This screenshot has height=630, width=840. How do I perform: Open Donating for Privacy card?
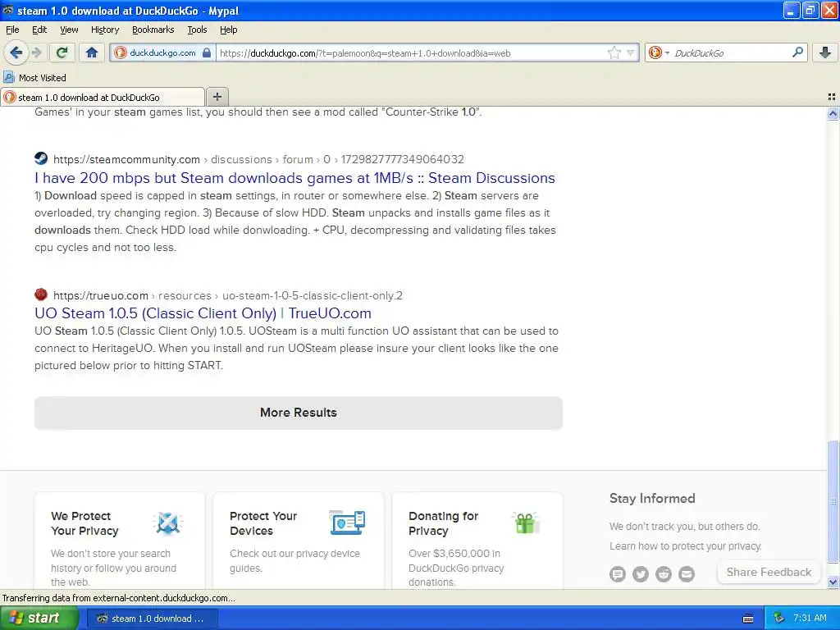pos(477,541)
